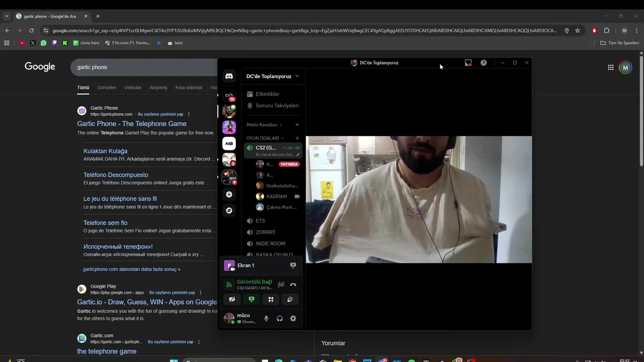Watch the YAYINDA live stream badge
This screenshot has height=362, width=644.
(x=289, y=164)
